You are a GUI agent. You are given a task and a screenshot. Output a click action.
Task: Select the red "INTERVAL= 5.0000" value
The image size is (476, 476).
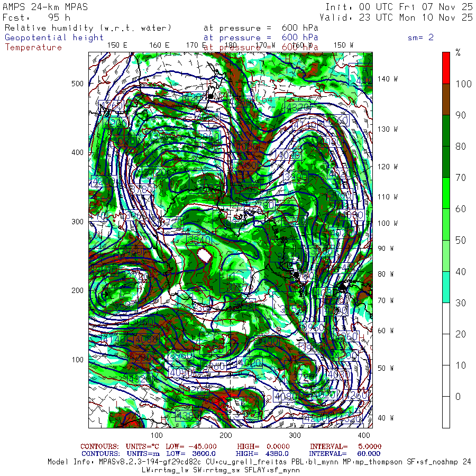[x=346, y=446]
